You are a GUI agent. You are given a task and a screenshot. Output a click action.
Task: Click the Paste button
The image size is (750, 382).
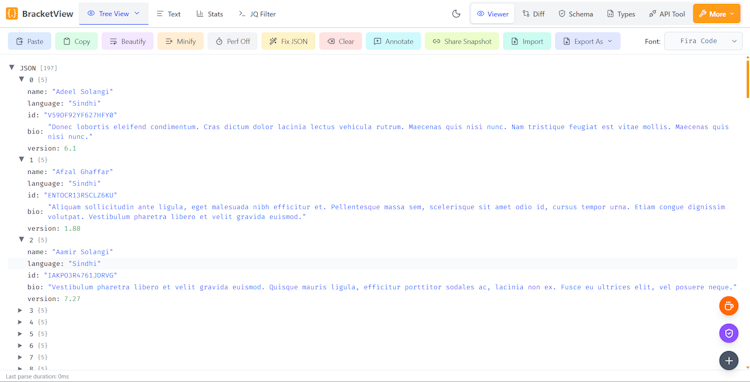(30, 41)
